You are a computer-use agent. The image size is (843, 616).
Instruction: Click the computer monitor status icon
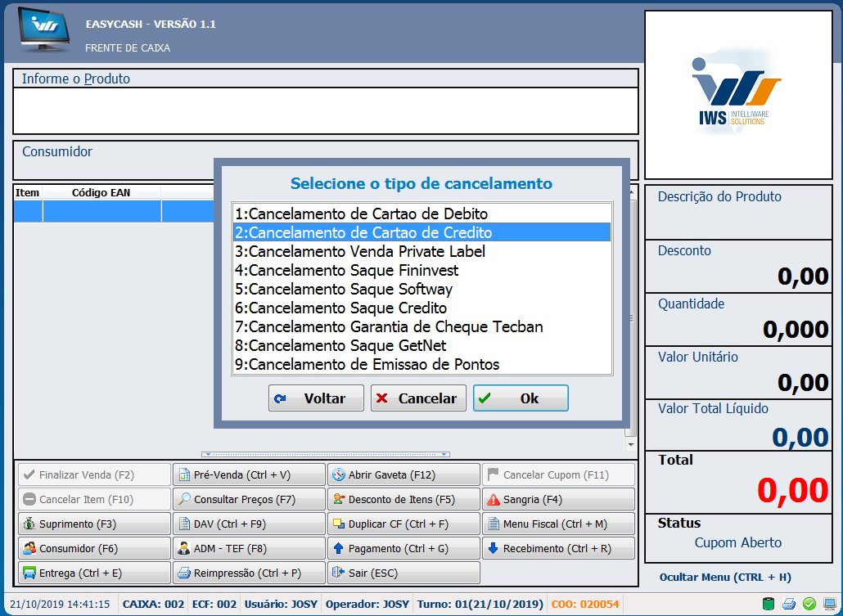tap(829, 605)
